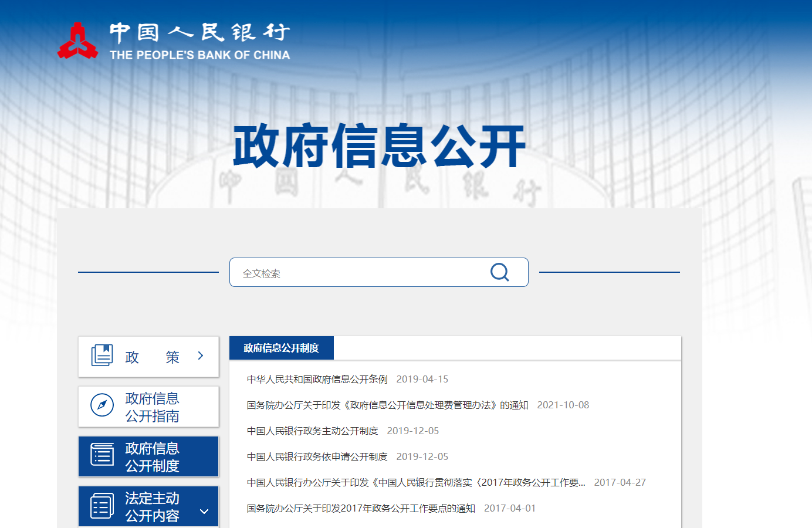This screenshot has height=528, width=812.
Task: Click the 中国人民银行 header title text
Action: click(x=200, y=33)
